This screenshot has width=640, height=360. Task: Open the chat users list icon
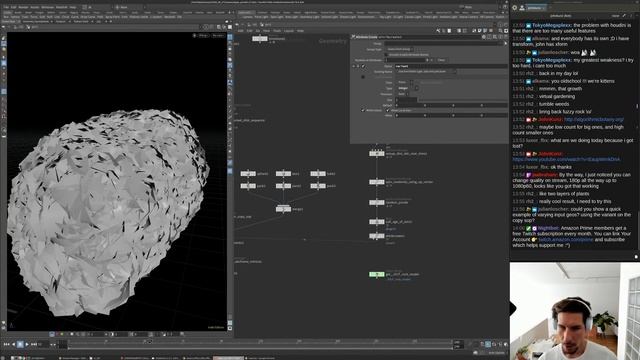click(x=522, y=8)
